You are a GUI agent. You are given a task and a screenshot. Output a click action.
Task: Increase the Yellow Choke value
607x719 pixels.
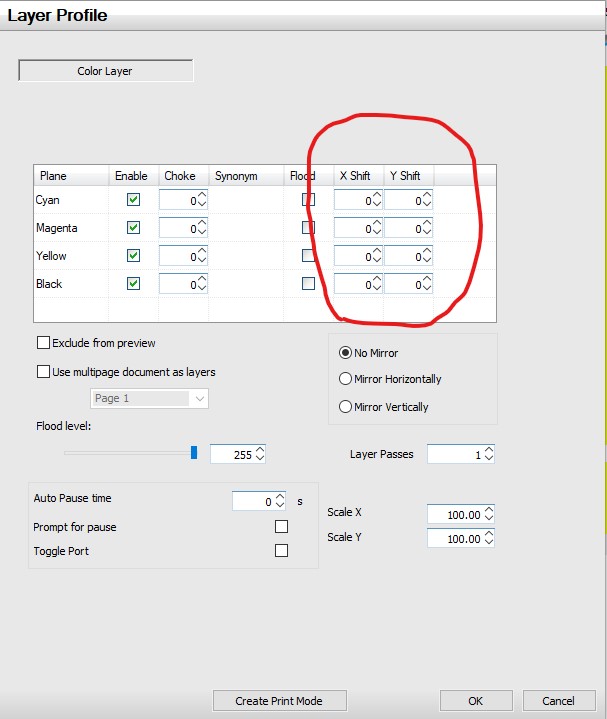[x=202, y=252]
